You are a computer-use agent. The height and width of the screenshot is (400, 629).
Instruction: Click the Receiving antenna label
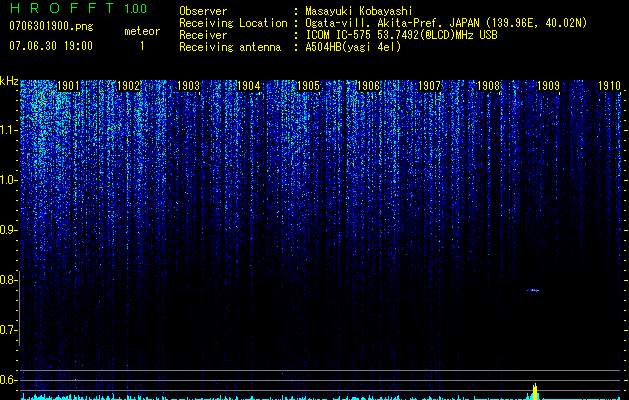click(230, 47)
